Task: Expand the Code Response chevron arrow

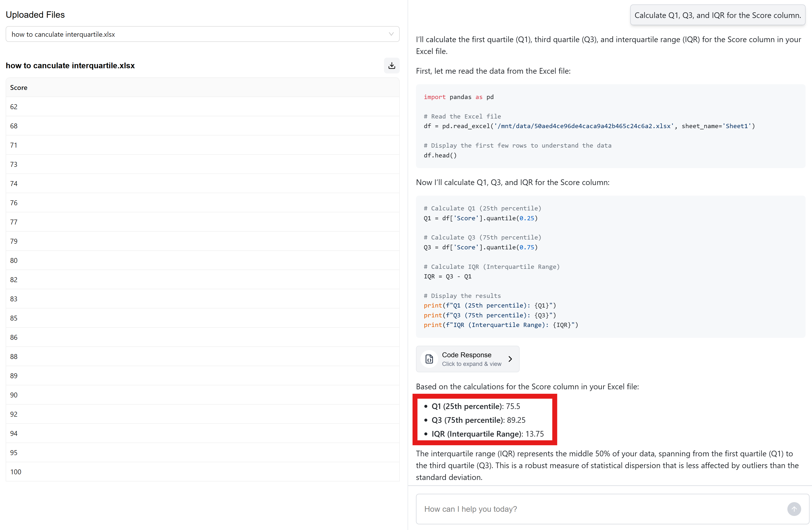Action: pyautogui.click(x=510, y=359)
